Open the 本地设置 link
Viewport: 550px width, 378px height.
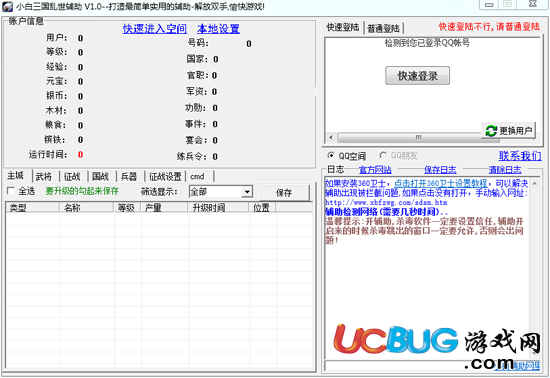219,29
